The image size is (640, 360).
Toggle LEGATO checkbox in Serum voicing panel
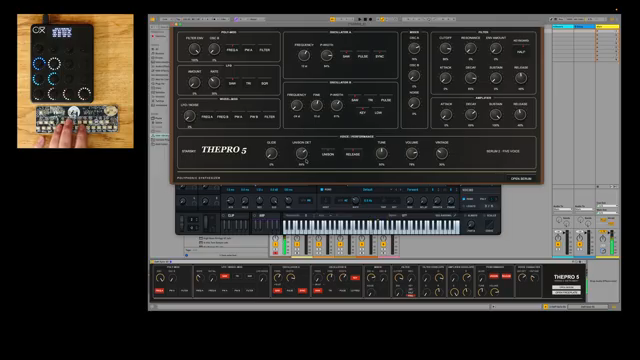coord(464,206)
